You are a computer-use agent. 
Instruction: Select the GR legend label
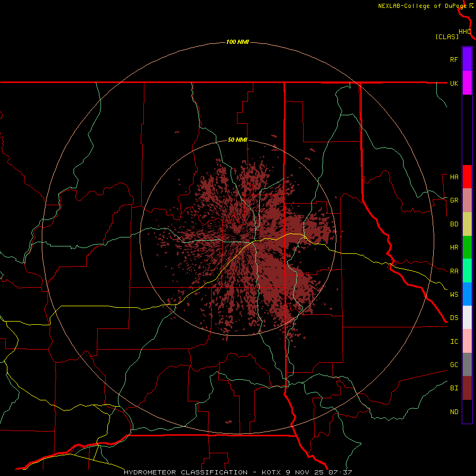click(x=454, y=200)
